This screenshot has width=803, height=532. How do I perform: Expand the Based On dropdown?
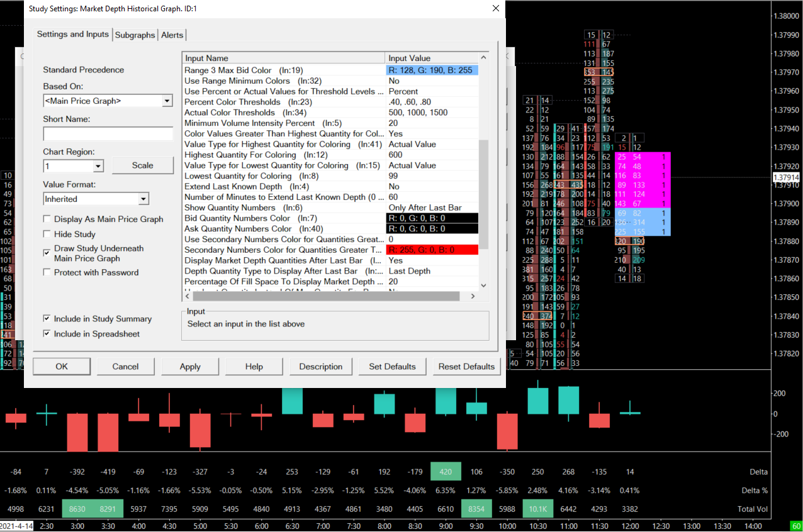pyautogui.click(x=167, y=101)
